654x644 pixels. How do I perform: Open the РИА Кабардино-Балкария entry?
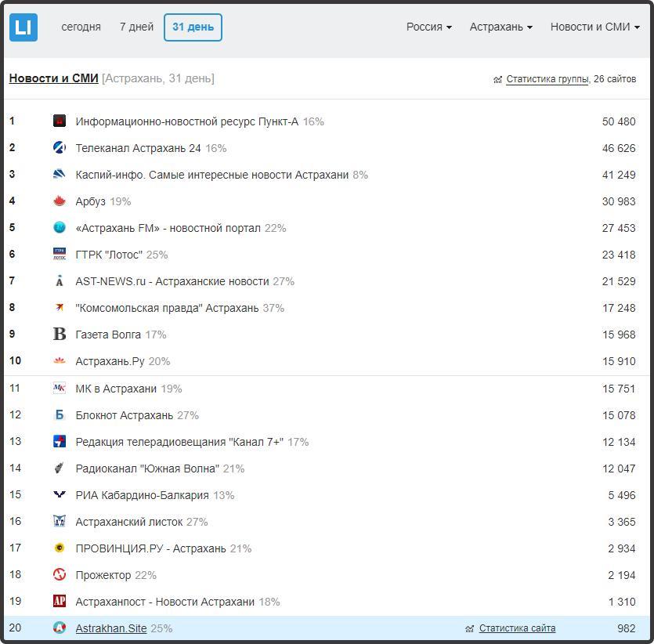pyautogui.click(x=143, y=495)
